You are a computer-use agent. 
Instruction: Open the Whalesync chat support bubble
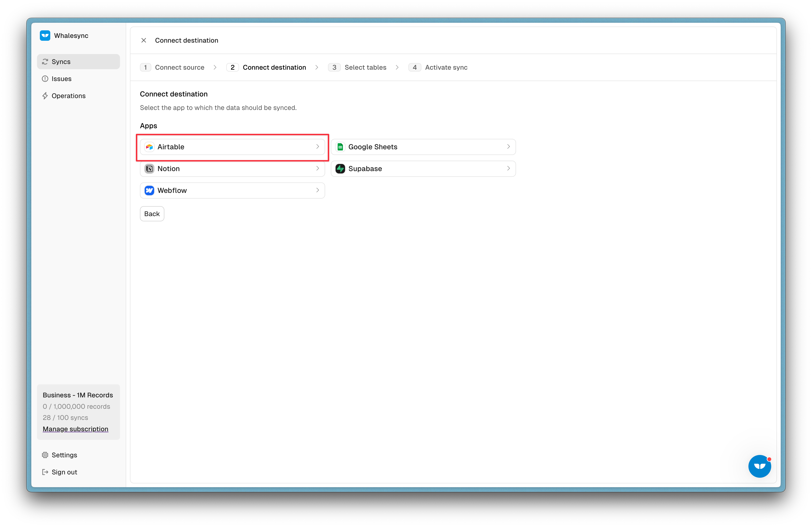[x=760, y=466]
